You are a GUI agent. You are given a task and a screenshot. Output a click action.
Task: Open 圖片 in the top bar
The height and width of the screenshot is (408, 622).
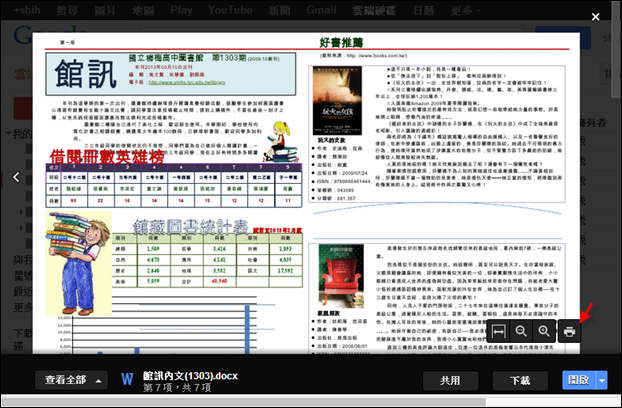[105, 10]
